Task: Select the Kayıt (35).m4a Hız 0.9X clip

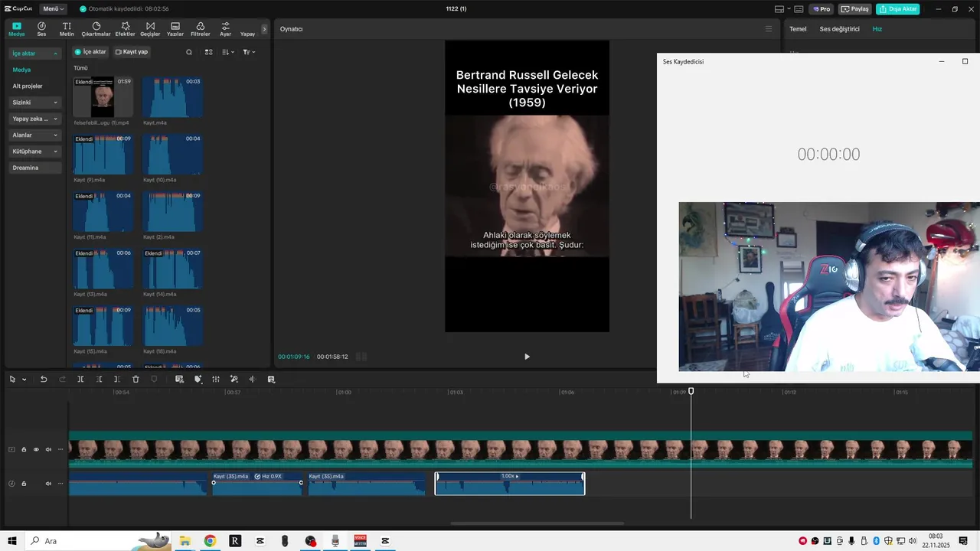Action: [257, 484]
